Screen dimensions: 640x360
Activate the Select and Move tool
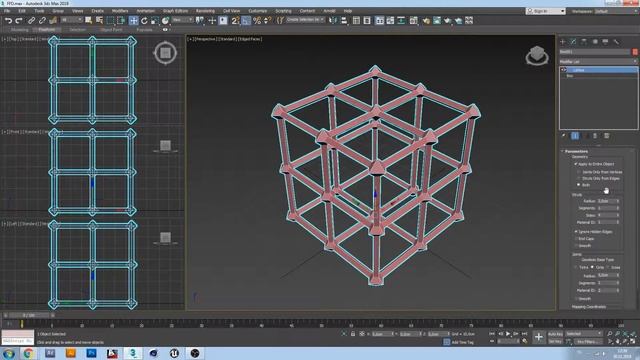pos(133,20)
